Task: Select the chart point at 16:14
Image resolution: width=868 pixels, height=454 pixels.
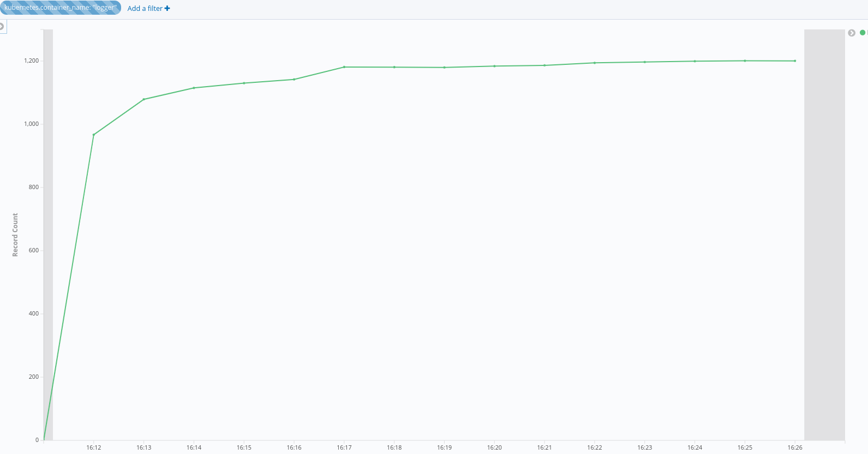Action: click(194, 88)
